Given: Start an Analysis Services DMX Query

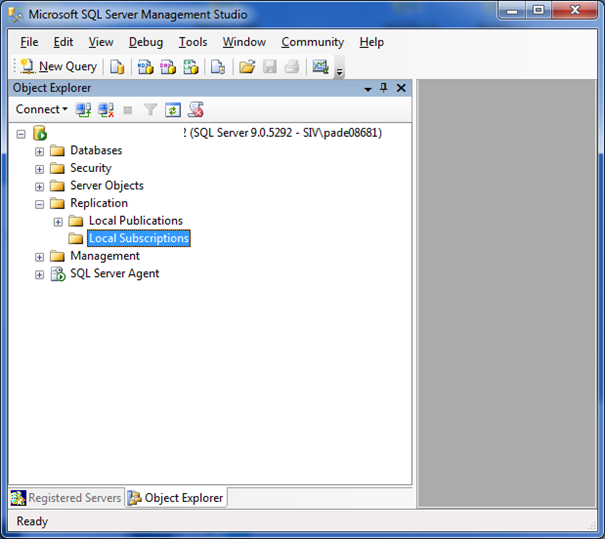Looking at the screenshot, I should click(168, 67).
